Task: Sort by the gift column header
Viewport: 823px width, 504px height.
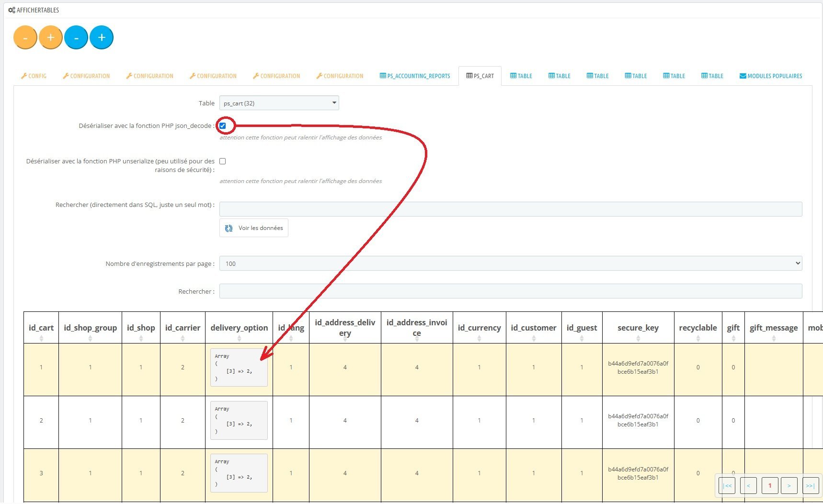Action: click(733, 328)
